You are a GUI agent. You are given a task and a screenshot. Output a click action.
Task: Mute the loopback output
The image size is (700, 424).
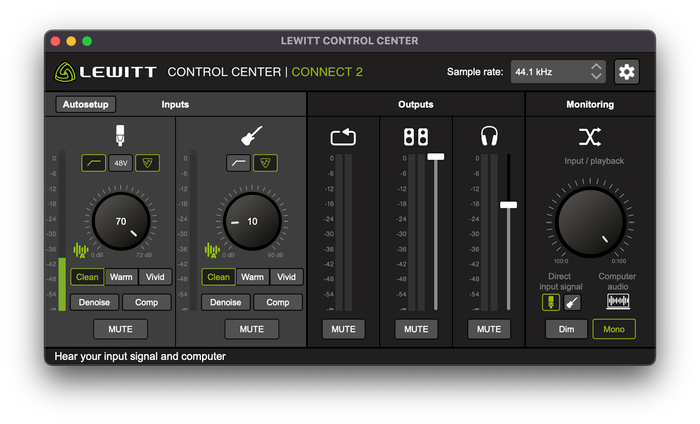coord(343,329)
